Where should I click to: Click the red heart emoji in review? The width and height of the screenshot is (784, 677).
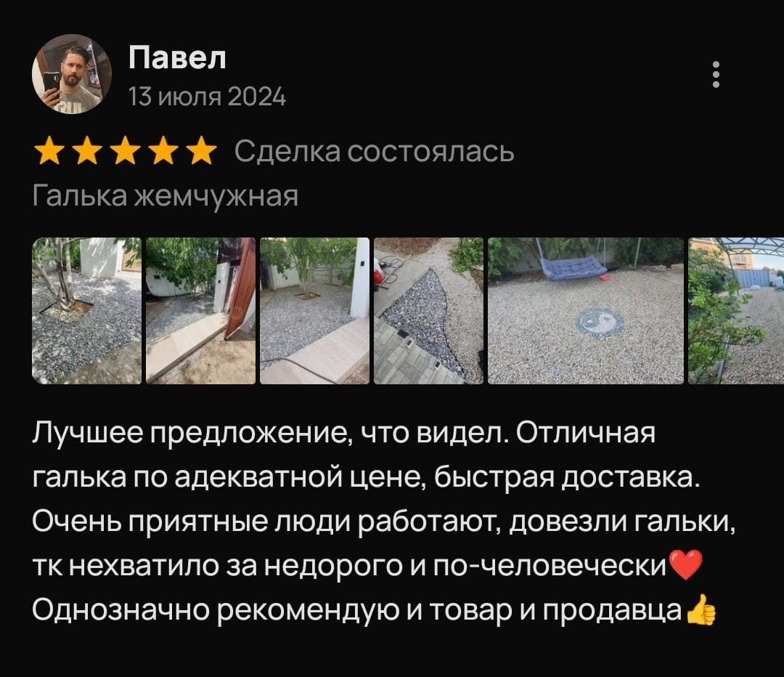(686, 565)
